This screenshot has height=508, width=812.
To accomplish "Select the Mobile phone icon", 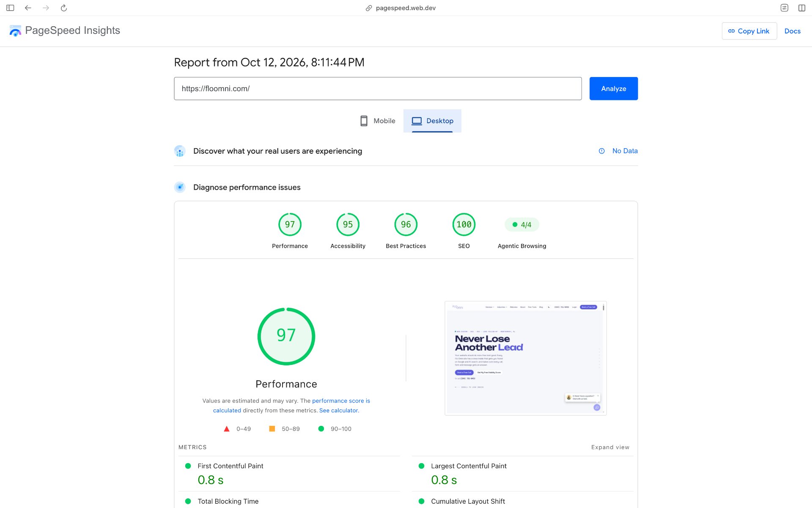I will 364,121.
